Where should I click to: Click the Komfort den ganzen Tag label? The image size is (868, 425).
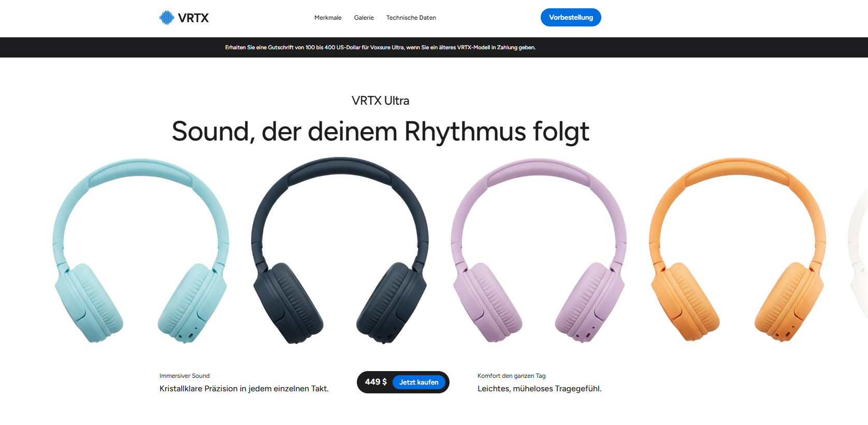point(512,376)
